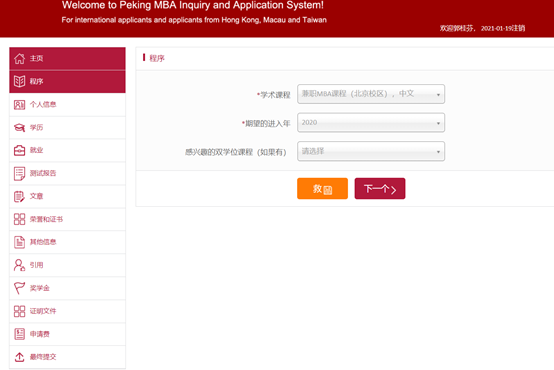This screenshot has height=370, width=554.
Task: Open the 其他信息 section
Action: [67, 242]
